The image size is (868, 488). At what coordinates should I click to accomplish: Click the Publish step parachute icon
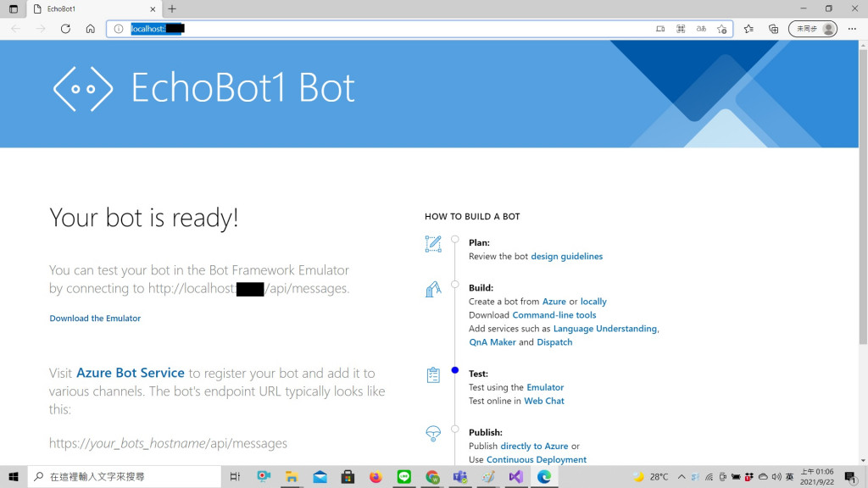pos(433,433)
